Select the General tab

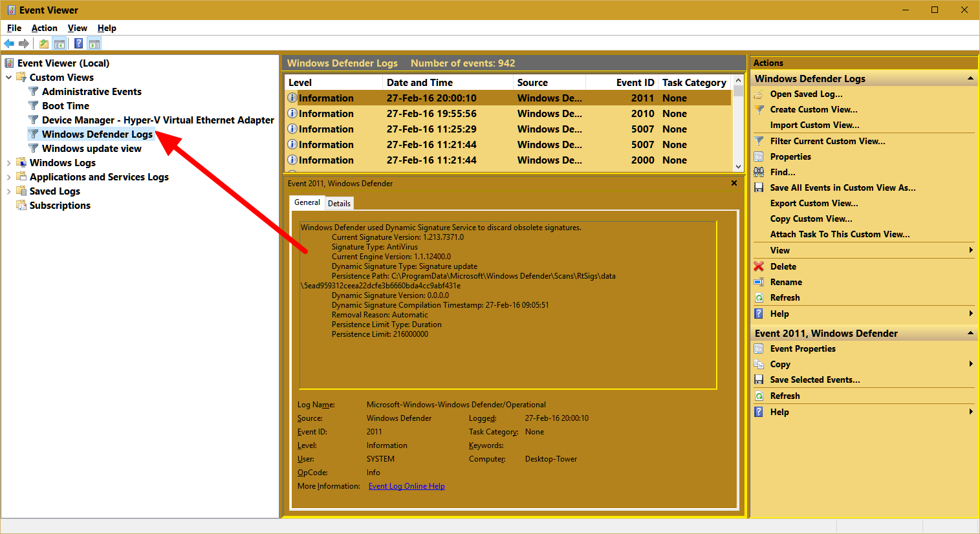307,202
